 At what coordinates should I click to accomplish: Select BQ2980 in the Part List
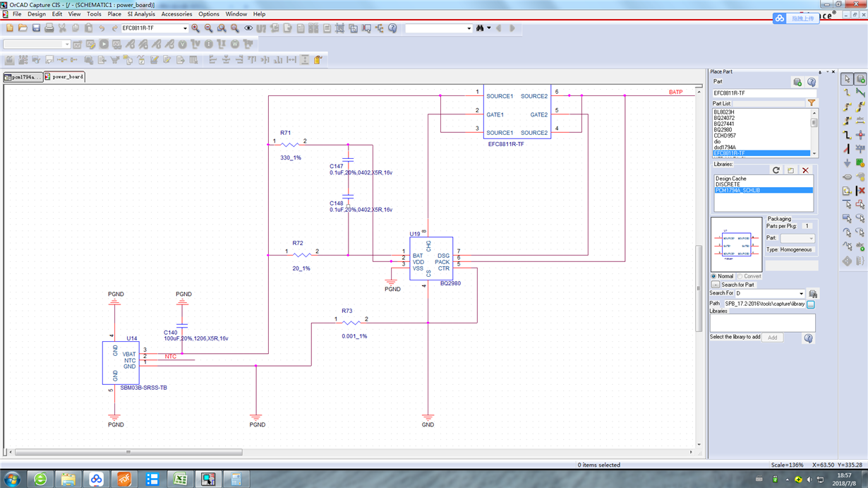(x=722, y=130)
